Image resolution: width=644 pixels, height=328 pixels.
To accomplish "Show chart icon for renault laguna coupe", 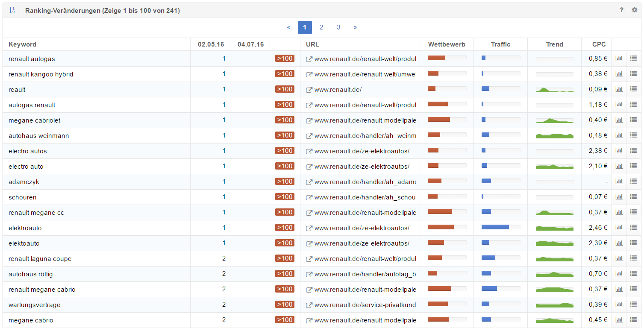I will (x=619, y=258).
